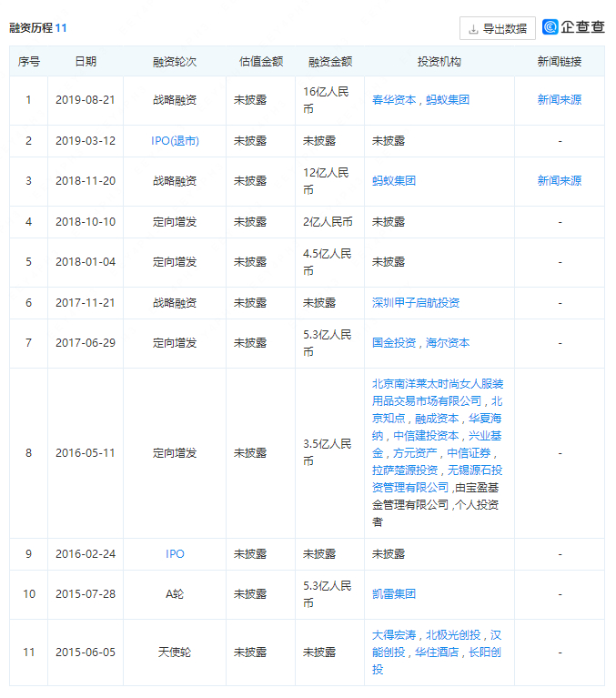Viewport: 616px width, 698px height.
Task: Open 中信证券 investor link
Action: pyautogui.click(x=469, y=453)
